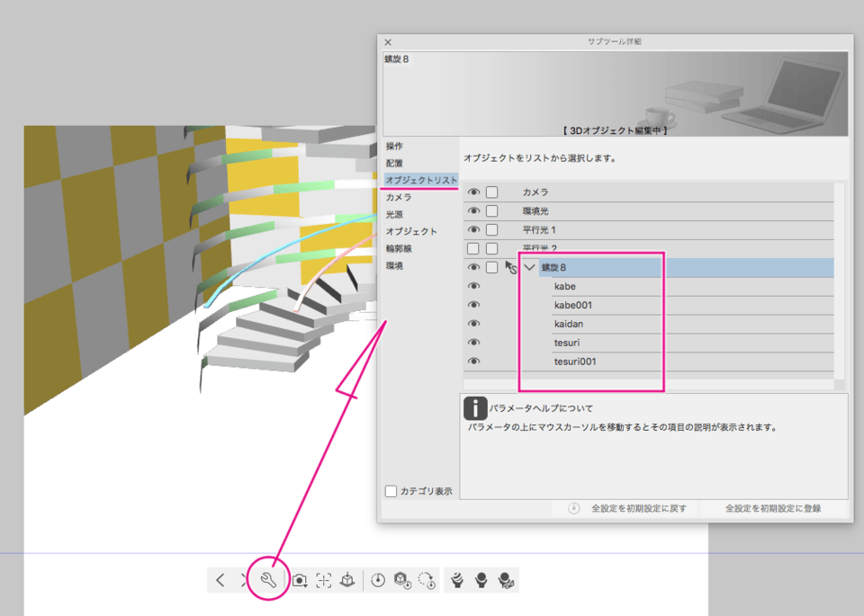Click focus on editing target icon
This screenshot has width=864, height=616.
[323, 580]
